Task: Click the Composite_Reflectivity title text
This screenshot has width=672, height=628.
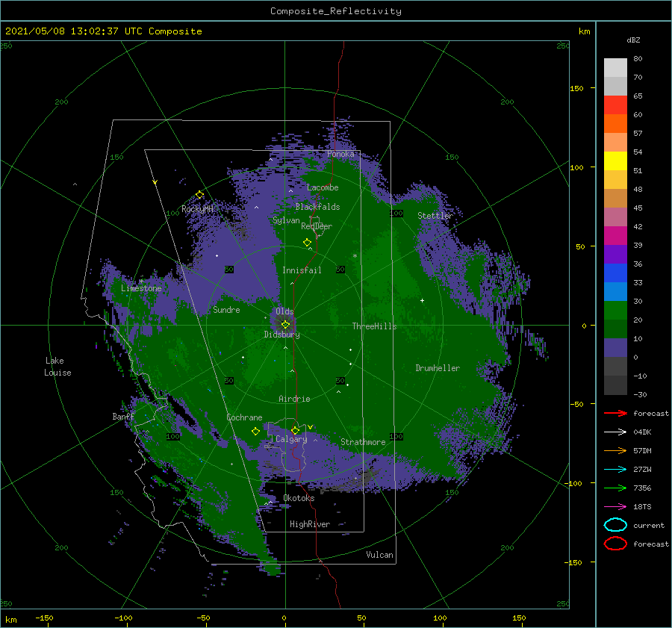Action: pos(336,11)
